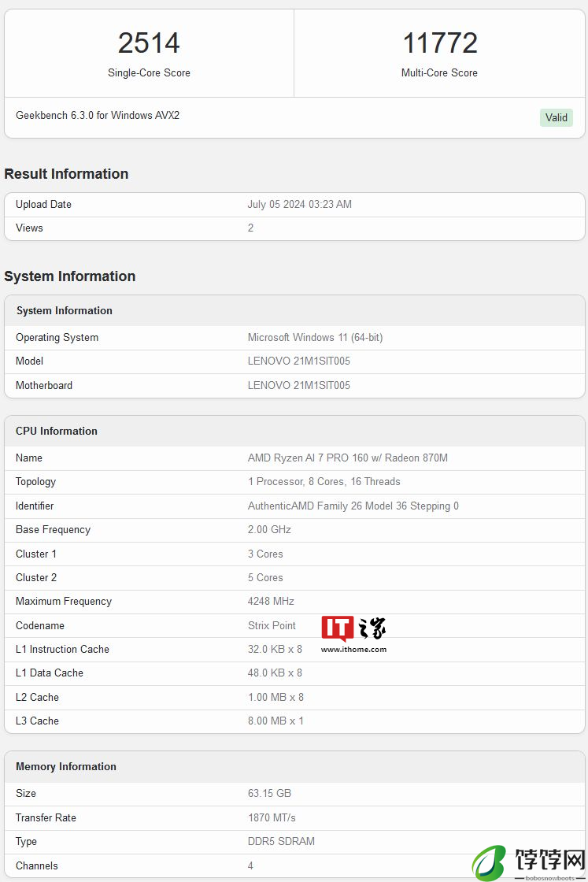Click base frequency 2.00 GHz
The height and width of the screenshot is (882, 588).
269,529
